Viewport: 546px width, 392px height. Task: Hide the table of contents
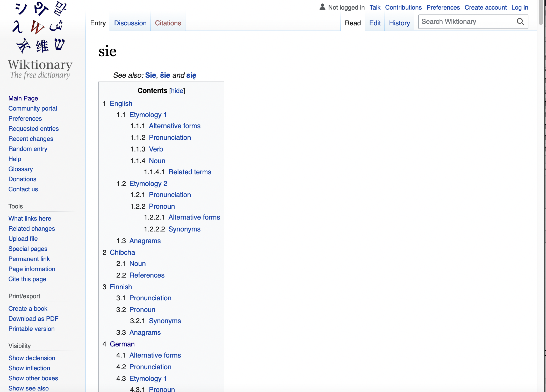177,91
